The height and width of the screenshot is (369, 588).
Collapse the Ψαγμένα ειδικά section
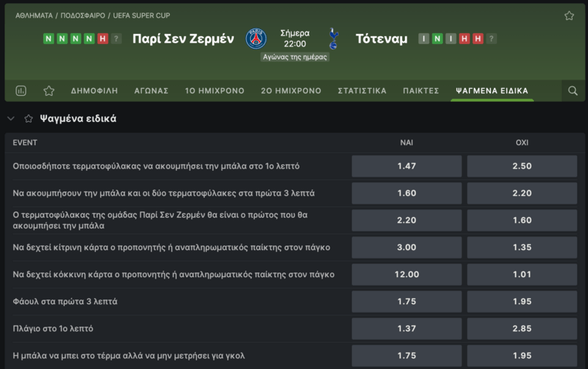click(11, 119)
